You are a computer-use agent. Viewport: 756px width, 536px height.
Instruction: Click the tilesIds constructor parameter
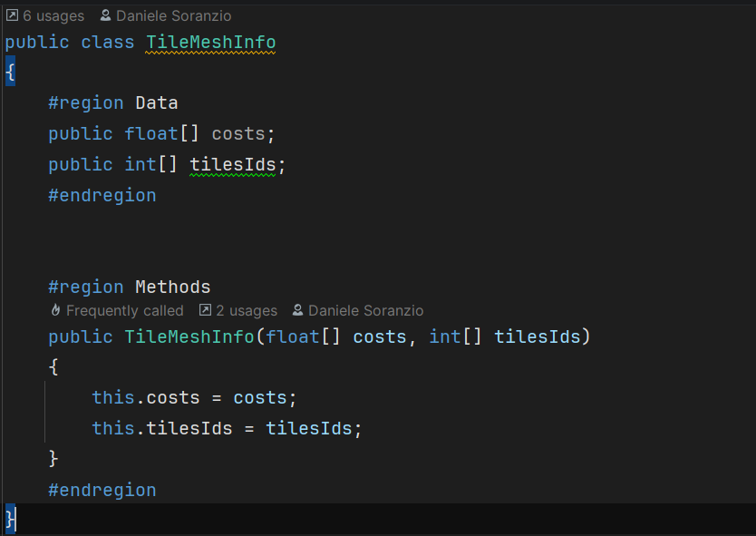pyautogui.click(x=537, y=337)
